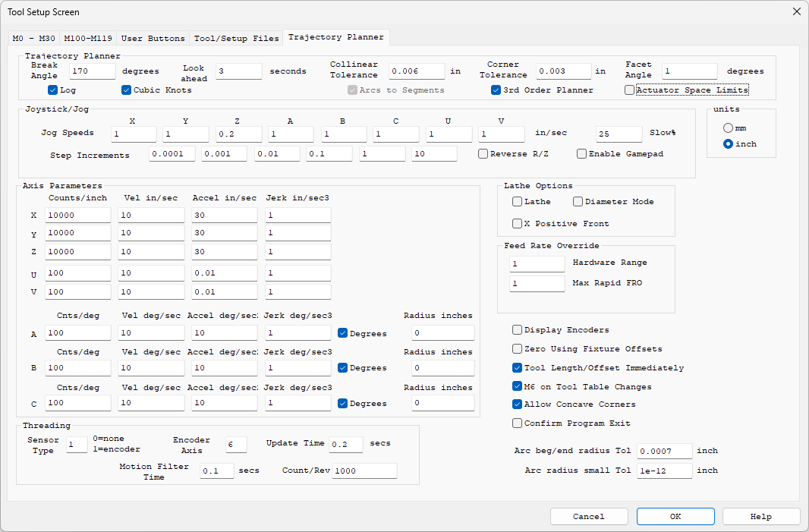The image size is (809, 532).
Task: Click the Count/Rev field
Action: 365,471
